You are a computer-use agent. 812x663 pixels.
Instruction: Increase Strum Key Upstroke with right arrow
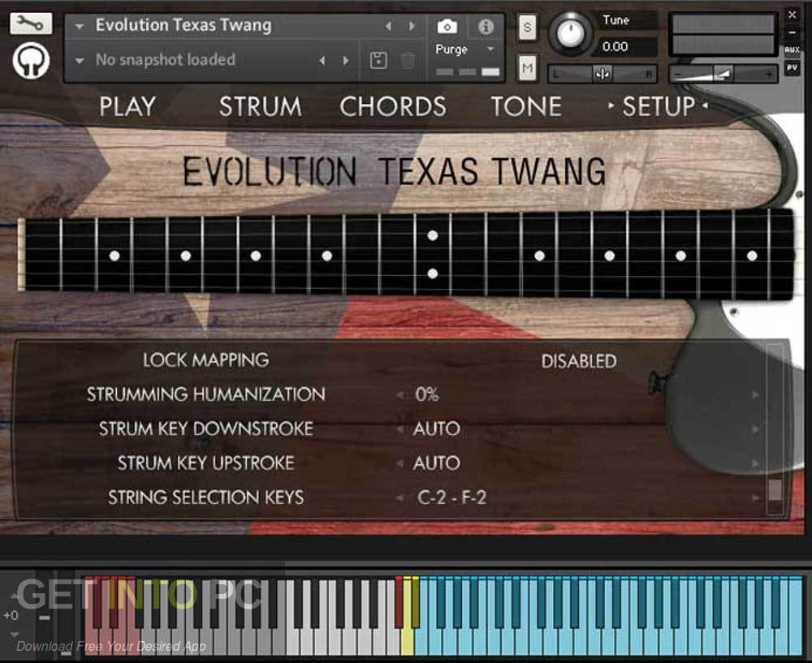[x=755, y=463]
